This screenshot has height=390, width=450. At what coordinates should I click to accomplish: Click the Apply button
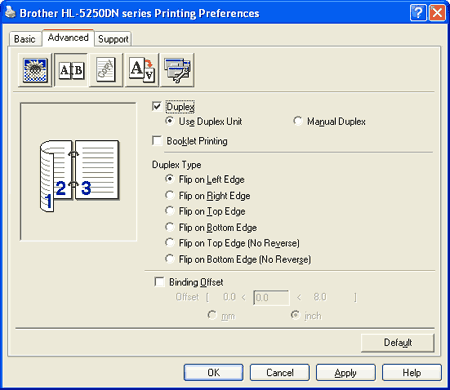346,372
